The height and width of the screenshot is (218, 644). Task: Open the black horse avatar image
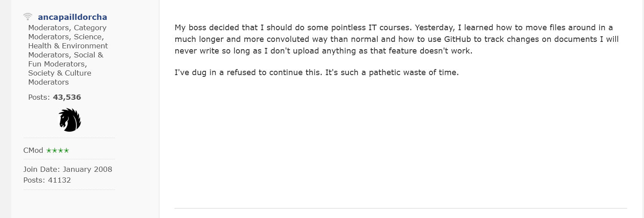(x=70, y=120)
